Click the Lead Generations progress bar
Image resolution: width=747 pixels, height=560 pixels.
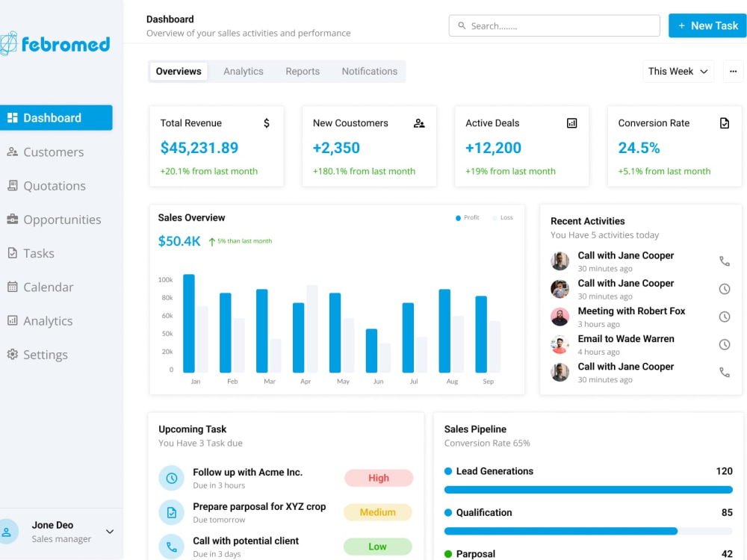[x=589, y=490]
